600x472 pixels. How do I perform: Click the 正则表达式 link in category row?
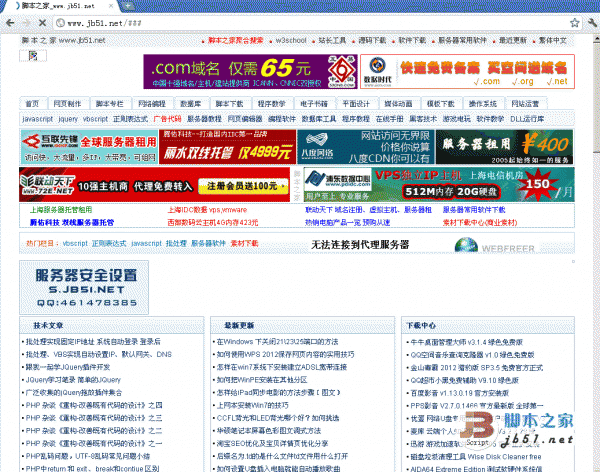[x=130, y=119]
